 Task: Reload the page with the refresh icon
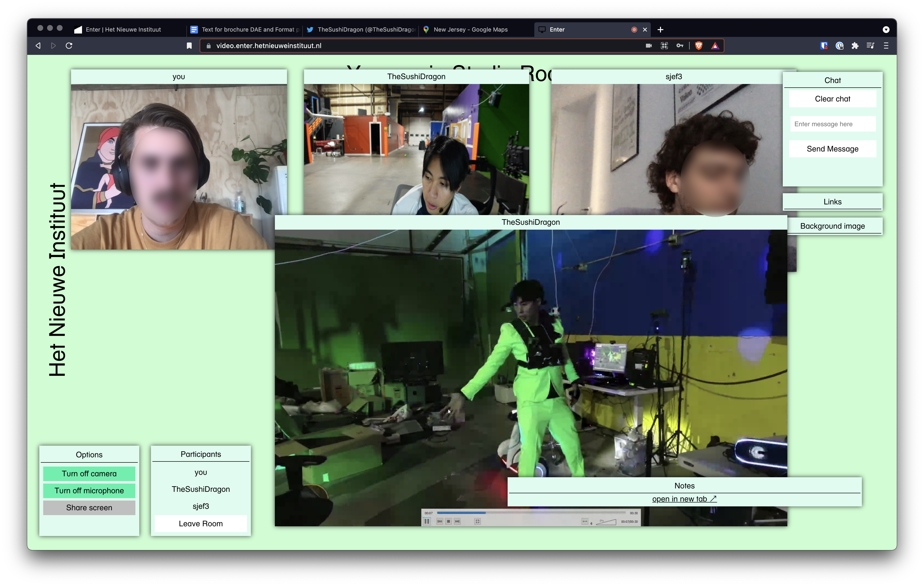click(69, 46)
